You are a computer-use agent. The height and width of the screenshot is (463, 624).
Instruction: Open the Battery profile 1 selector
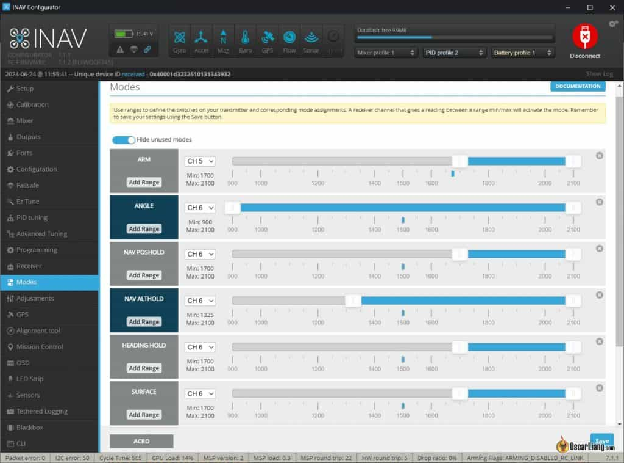click(x=523, y=53)
